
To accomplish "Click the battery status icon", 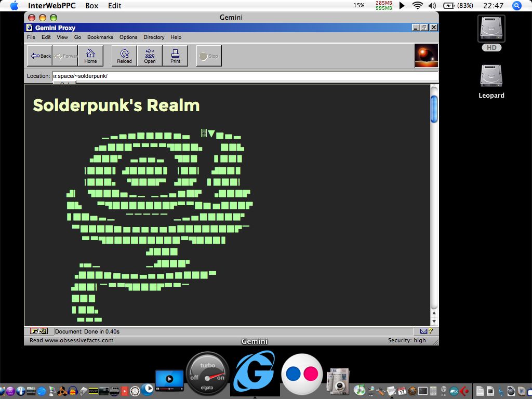I will point(458,5).
